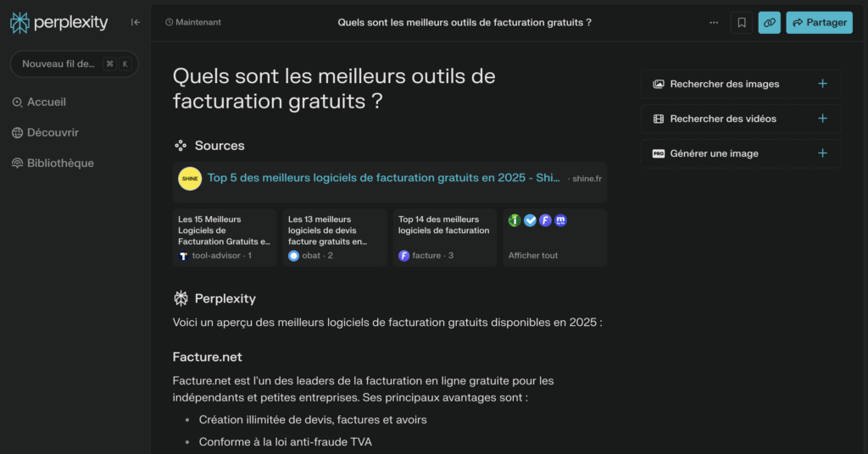Screen dimensions: 868x454
Task: Click the Sources section icon
Action: [x=181, y=146]
